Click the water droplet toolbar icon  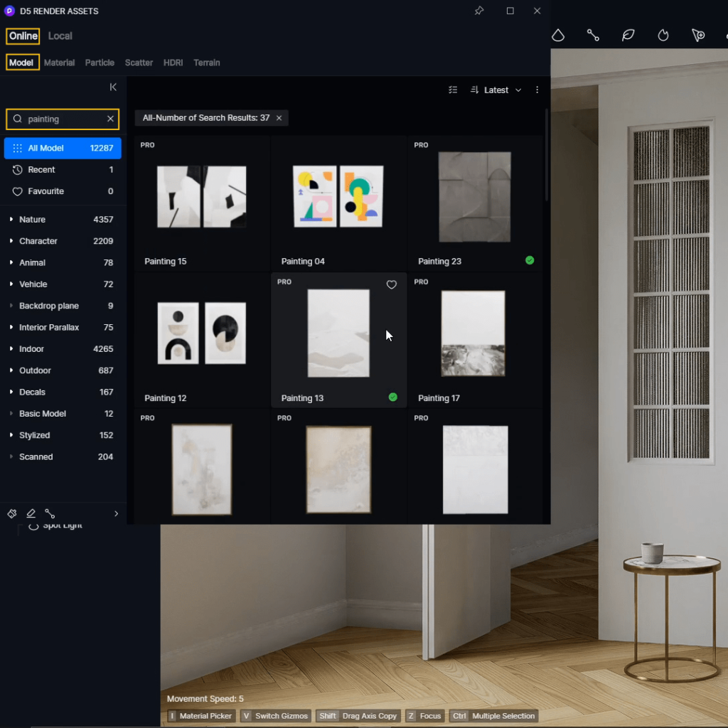(x=558, y=36)
